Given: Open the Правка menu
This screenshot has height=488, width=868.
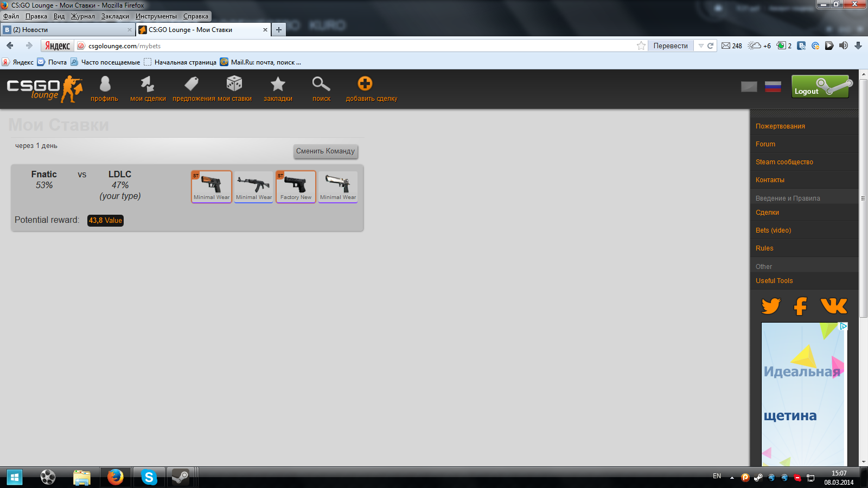Looking at the screenshot, I should tap(36, 16).
